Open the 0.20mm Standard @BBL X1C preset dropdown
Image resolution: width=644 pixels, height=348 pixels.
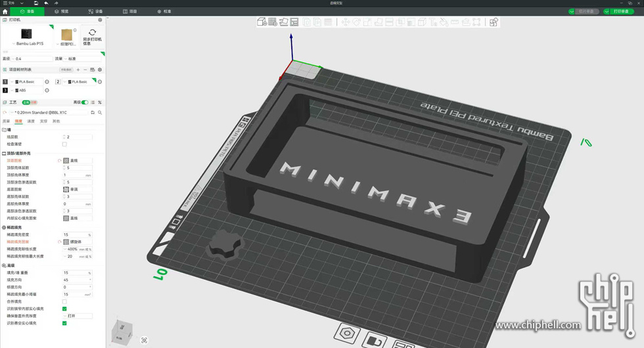point(49,112)
